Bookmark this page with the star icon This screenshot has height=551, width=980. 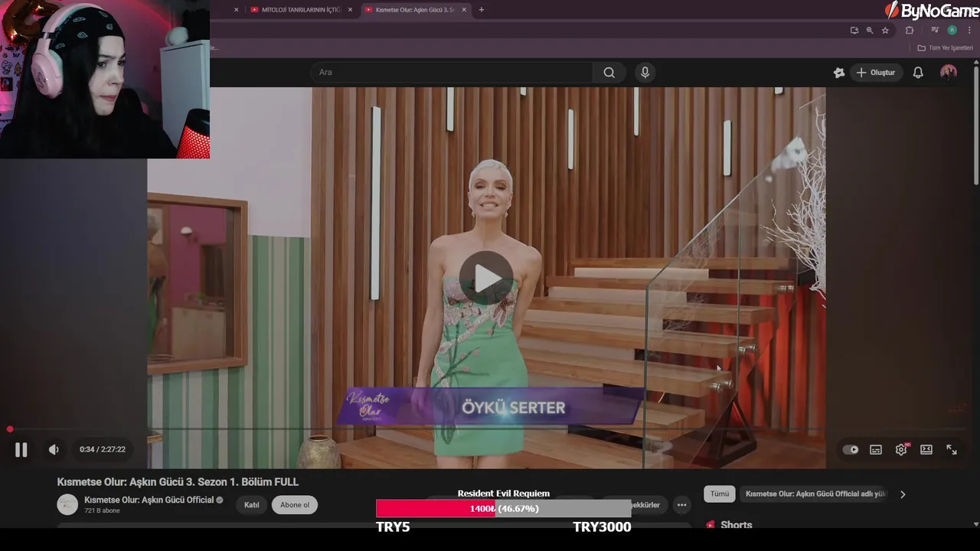[885, 31]
